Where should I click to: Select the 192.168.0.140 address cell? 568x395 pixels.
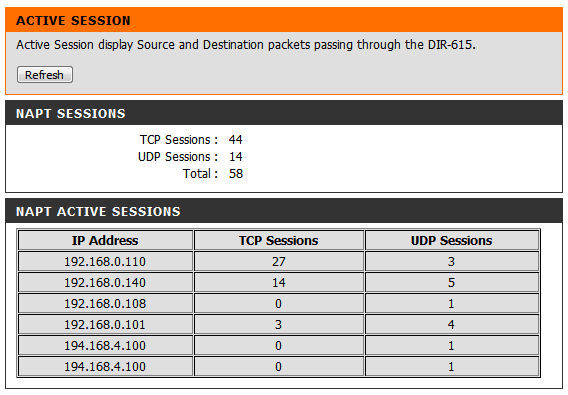pyautogui.click(x=105, y=282)
